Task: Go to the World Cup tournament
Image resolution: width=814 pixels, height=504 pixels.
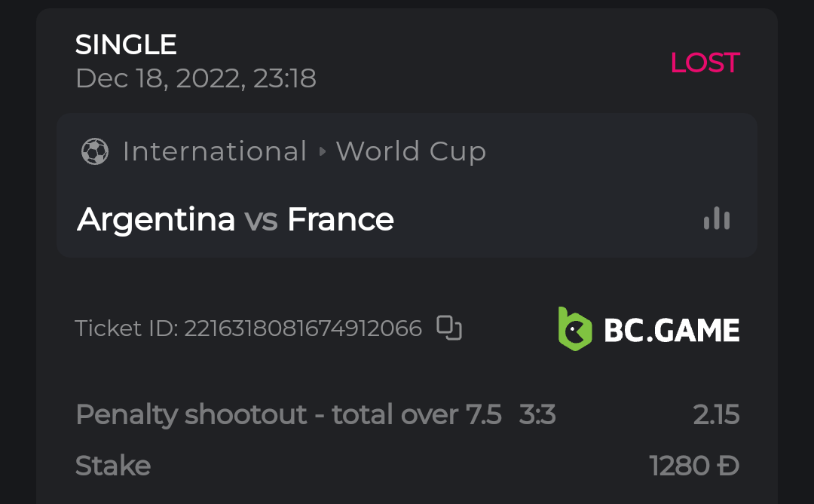Action: (x=411, y=151)
